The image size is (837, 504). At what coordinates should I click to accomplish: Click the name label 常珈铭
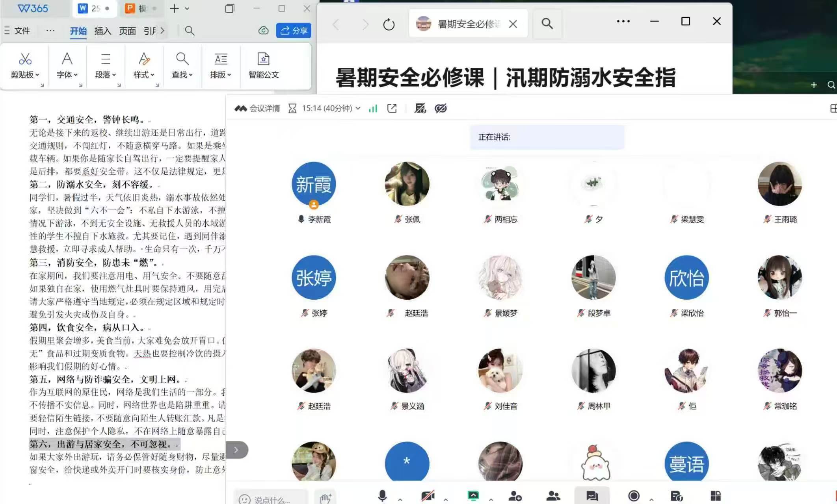[x=785, y=406]
